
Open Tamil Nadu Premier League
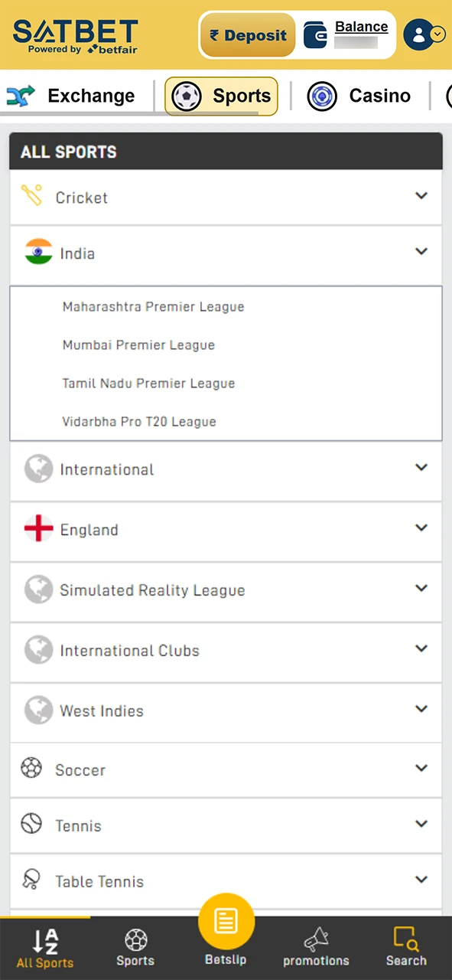pos(148,383)
